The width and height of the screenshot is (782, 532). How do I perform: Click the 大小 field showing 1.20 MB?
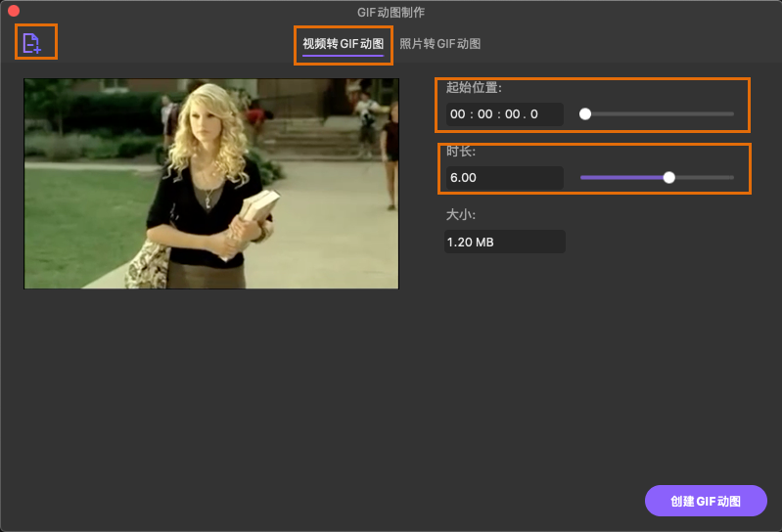[x=503, y=242]
